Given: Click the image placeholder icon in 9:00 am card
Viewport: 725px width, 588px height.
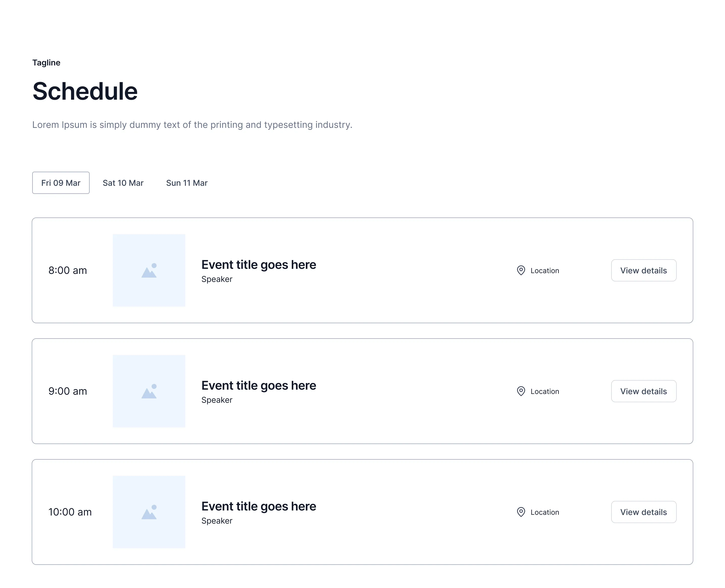Looking at the screenshot, I should 149,391.
